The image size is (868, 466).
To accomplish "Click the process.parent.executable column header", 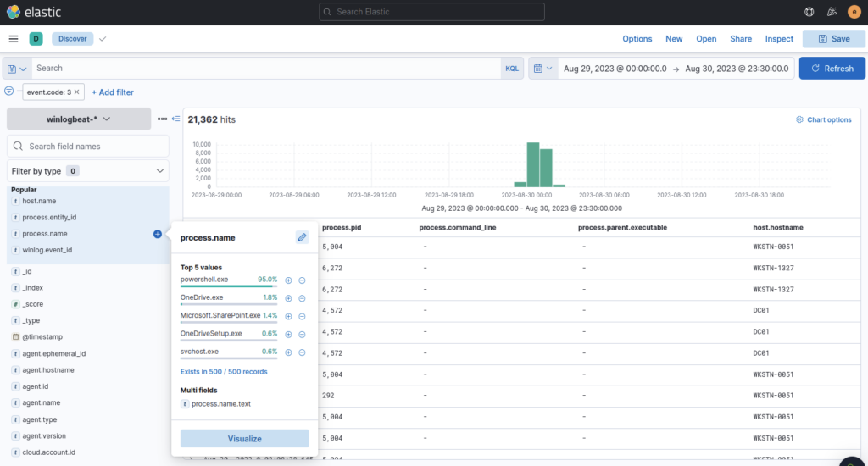I will tap(622, 227).
